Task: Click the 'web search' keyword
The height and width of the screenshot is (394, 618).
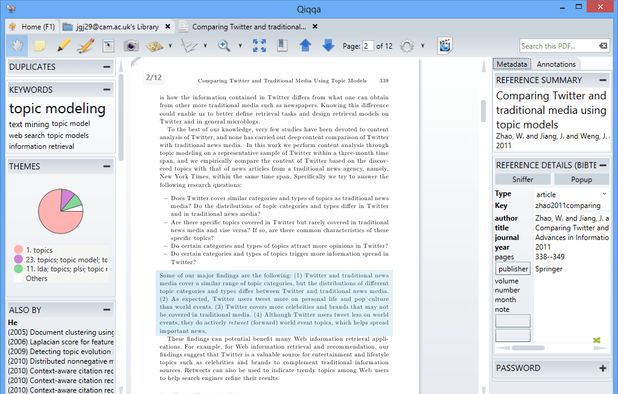Action: (x=27, y=136)
